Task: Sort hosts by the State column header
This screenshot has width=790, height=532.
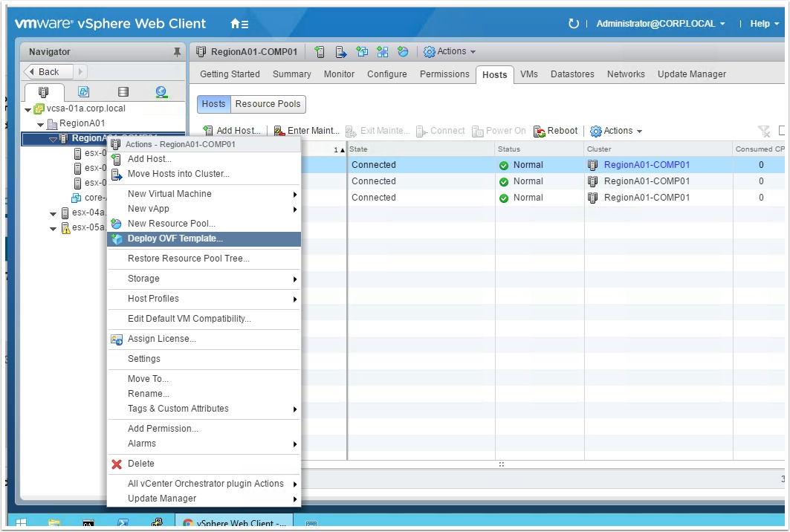Action: pos(421,149)
